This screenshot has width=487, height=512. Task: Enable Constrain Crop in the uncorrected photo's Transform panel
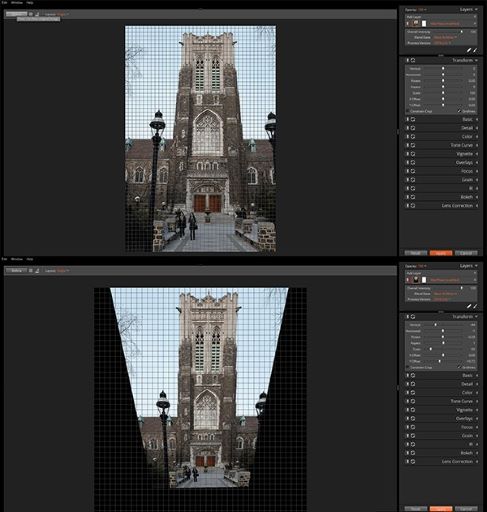pos(408,111)
